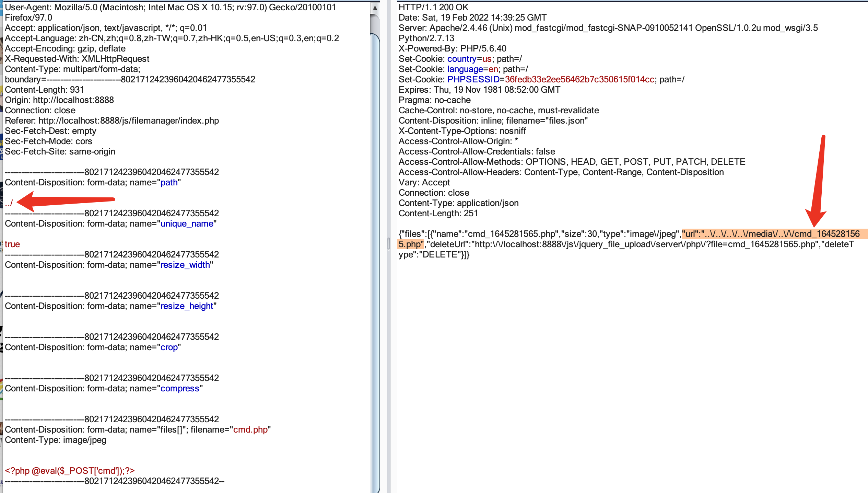
Task: Click the PHP eval payload line
Action: (x=70, y=471)
